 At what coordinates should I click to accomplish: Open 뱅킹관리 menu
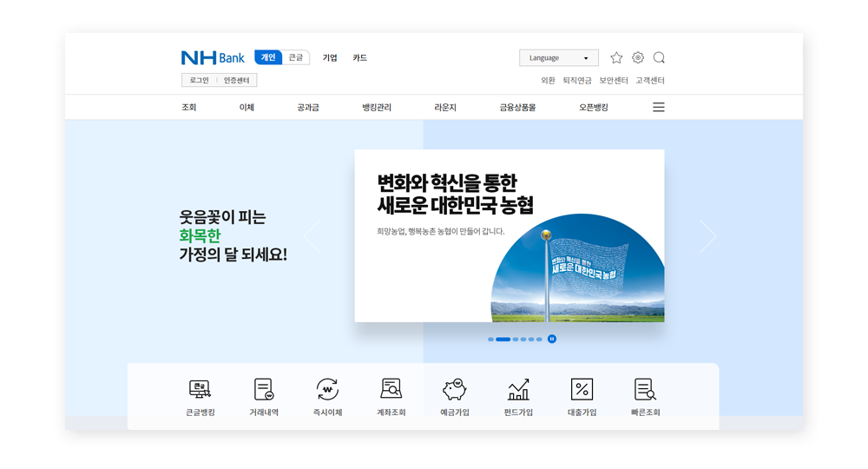377,108
